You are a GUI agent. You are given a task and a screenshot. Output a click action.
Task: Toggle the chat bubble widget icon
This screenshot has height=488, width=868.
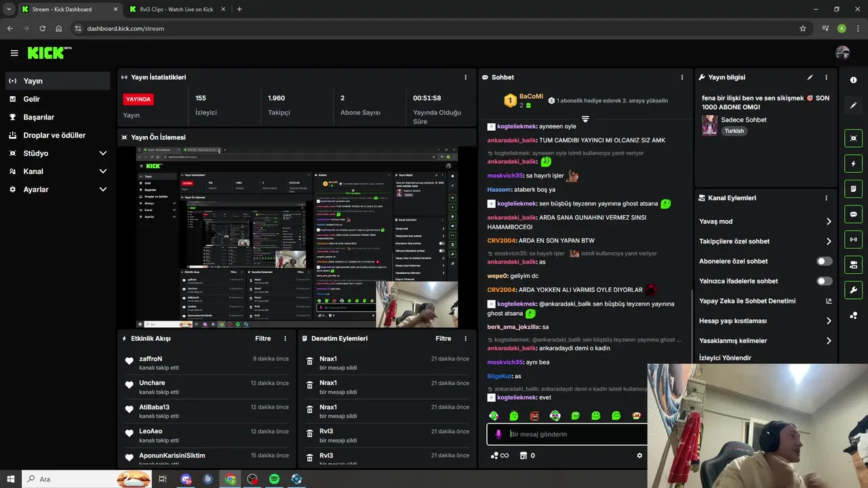point(853,214)
